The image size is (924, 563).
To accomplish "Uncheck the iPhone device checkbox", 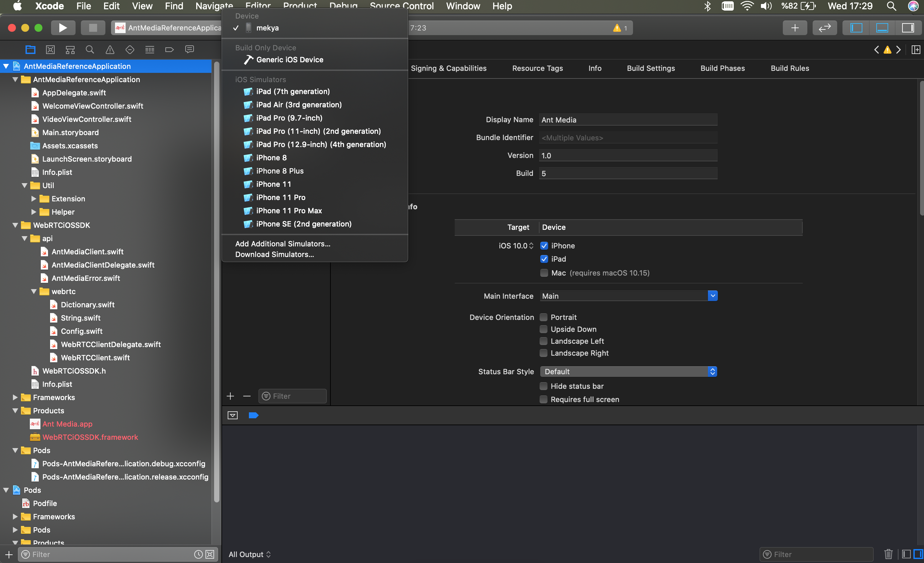I will (x=544, y=245).
